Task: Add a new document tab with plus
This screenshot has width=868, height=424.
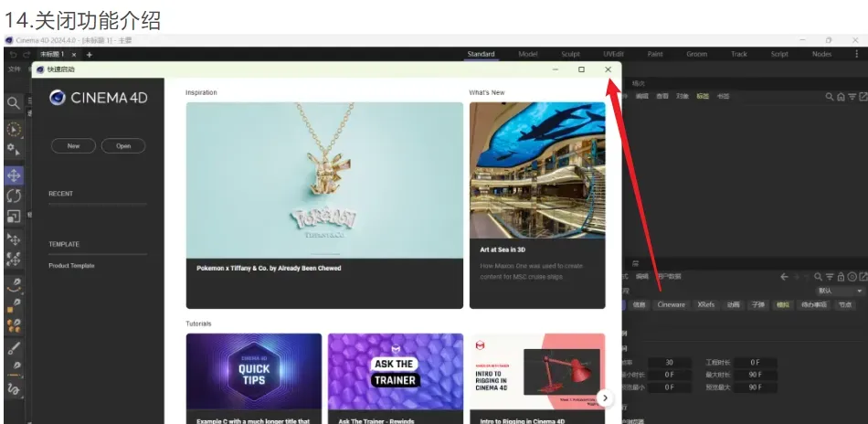Action: pos(90,54)
